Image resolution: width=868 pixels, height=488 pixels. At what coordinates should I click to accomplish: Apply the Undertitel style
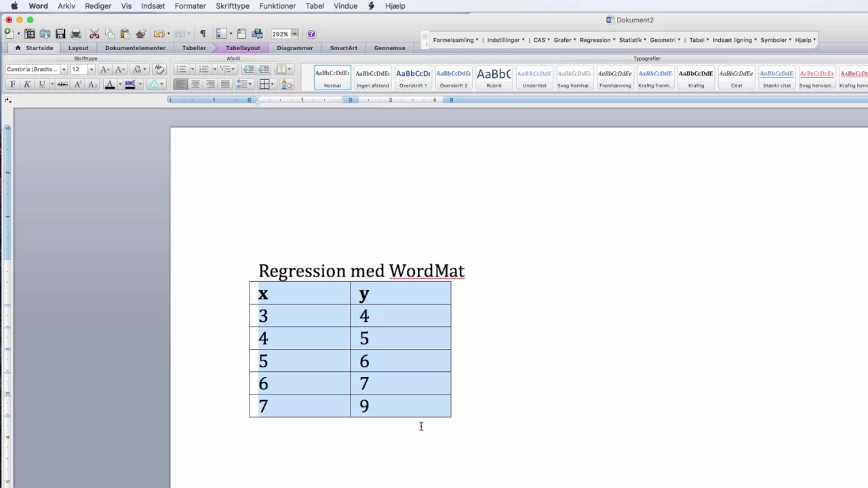pyautogui.click(x=534, y=77)
